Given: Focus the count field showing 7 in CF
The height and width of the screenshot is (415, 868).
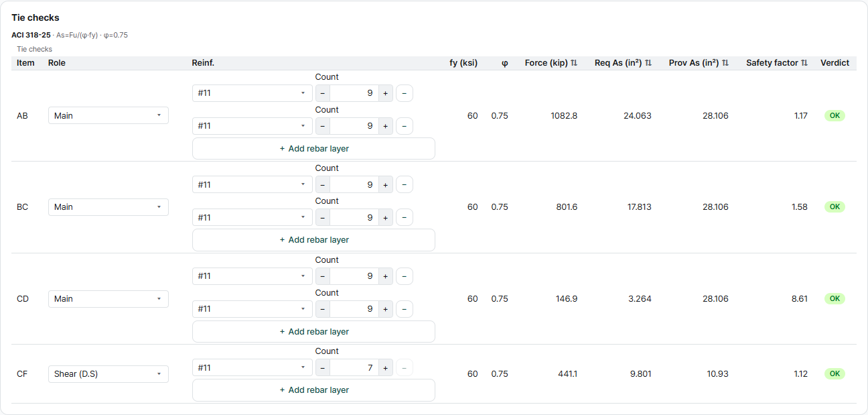Looking at the screenshot, I should [x=354, y=367].
